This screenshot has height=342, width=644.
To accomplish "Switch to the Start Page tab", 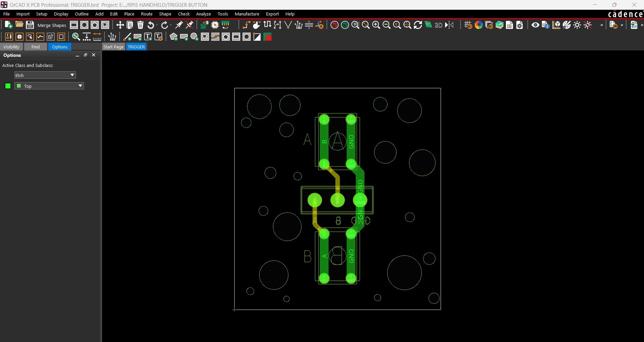I will click(113, 47).
